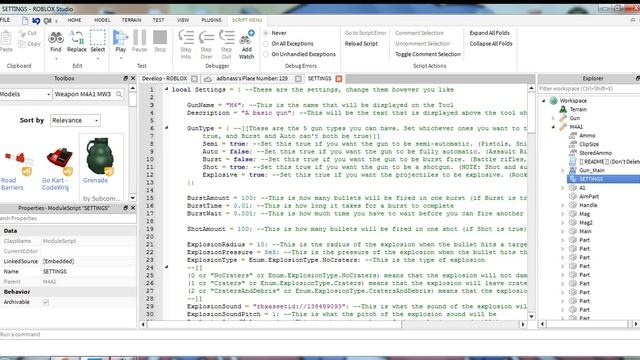The height and width of the screenshot is (360, 640).
Task: Open the Sort by Relevance dropdown
Action: click(75, 120)
